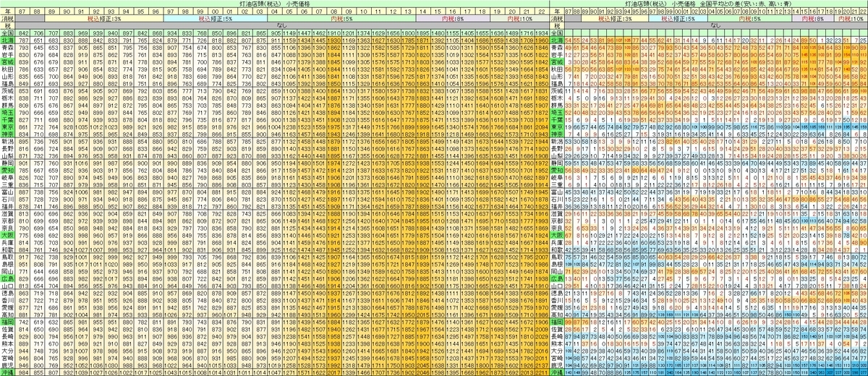868x376 pixels.
Task: Select the 東京 row label in the price table
Action: pos(7,127)
